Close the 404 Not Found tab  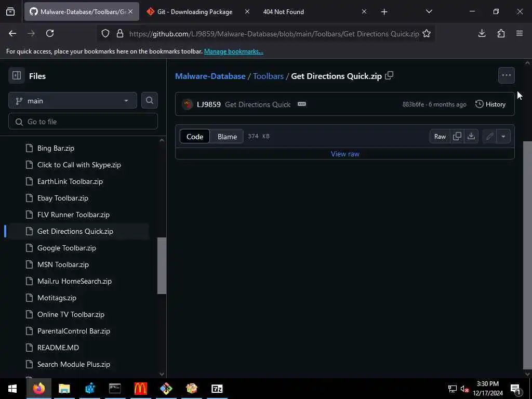coord(364,11)
